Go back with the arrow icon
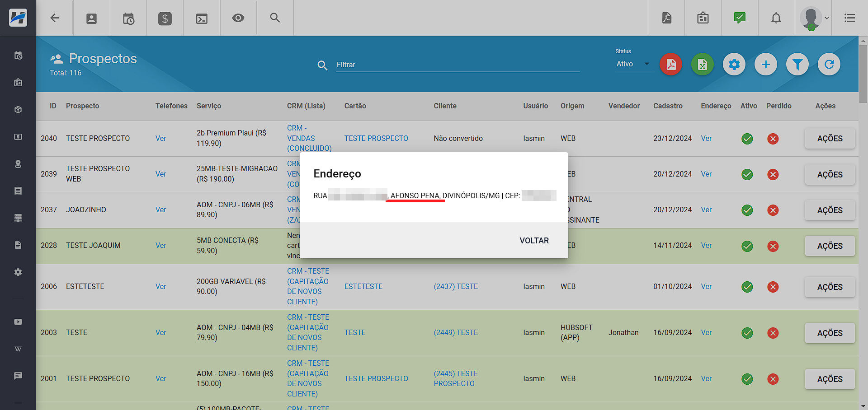This screenshot has height=410, width=868. click(55, 18)
